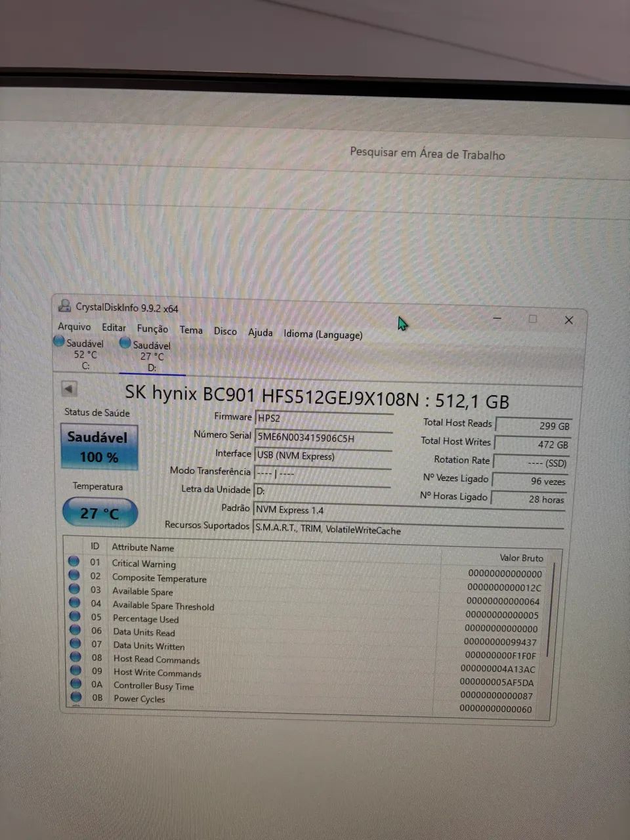The image size is (630, 840).
Task: Click the status dot for Critical Warning
Action: (73, 561)
